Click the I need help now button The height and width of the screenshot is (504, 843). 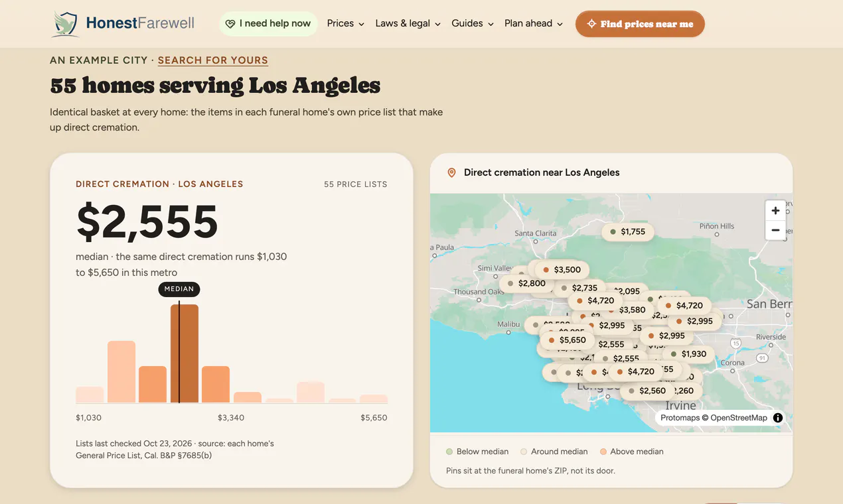(268, 24)
